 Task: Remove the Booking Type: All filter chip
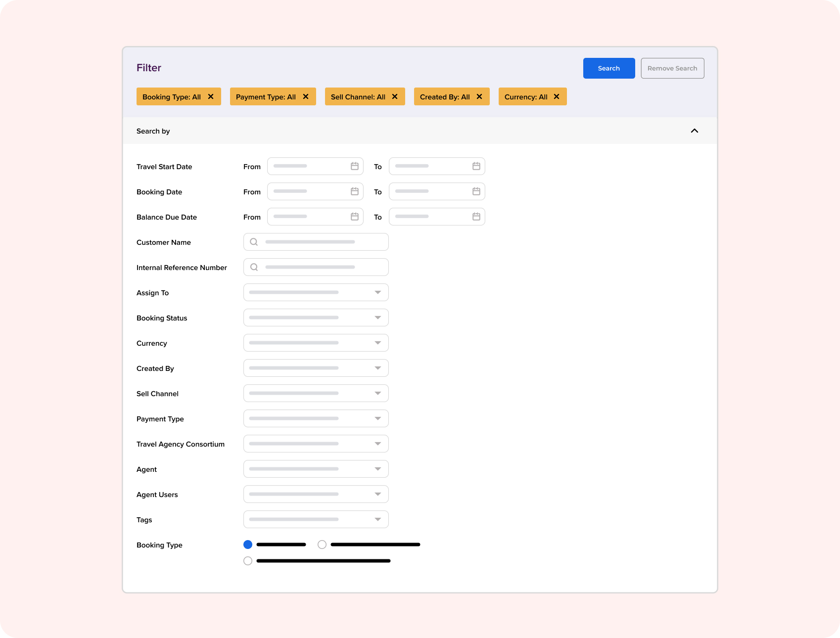pyautogui.click(x=211, y=96)
